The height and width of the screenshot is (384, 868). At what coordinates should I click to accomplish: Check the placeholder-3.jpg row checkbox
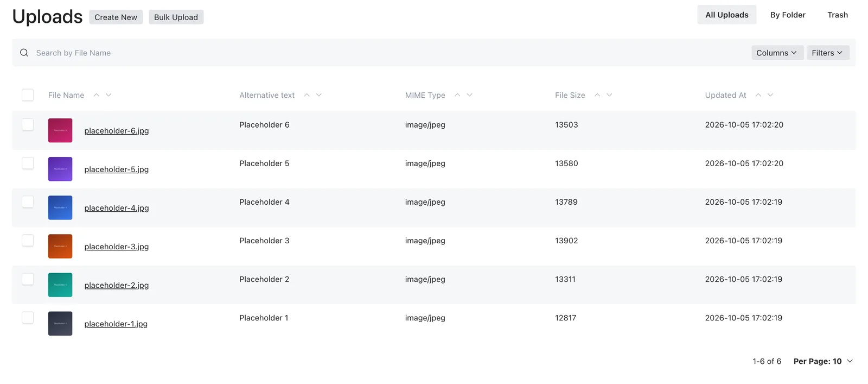coord(28,240)
